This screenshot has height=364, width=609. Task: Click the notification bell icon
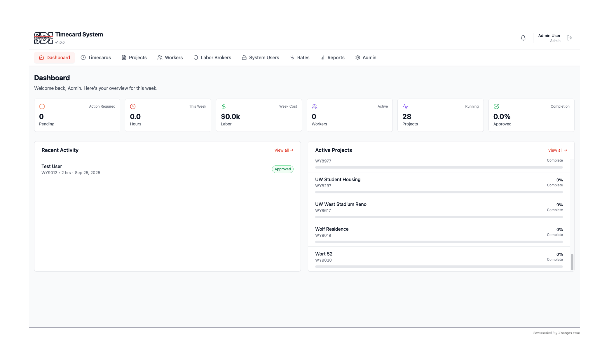[x=523, y=38]
